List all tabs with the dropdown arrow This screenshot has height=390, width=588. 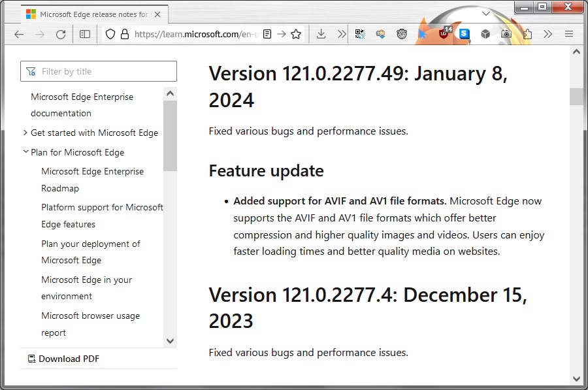click(486, 14)
